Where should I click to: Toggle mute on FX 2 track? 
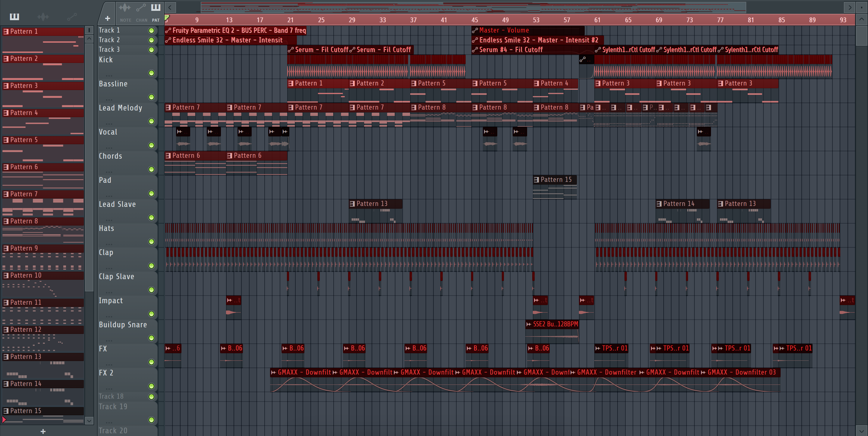[152, 386]
